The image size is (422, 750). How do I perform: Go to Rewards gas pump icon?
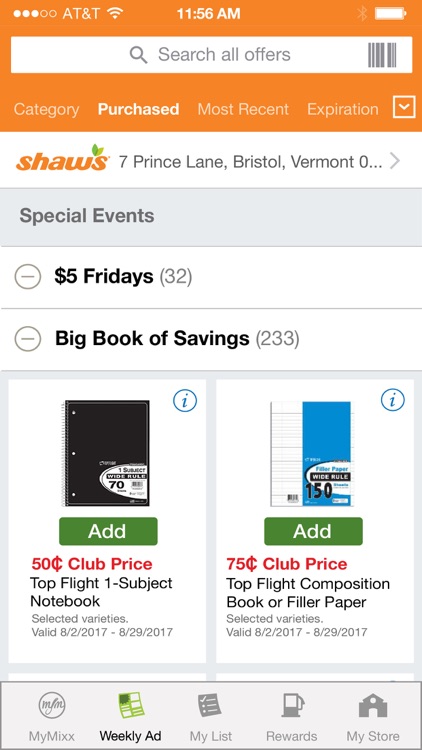(292, 705)
